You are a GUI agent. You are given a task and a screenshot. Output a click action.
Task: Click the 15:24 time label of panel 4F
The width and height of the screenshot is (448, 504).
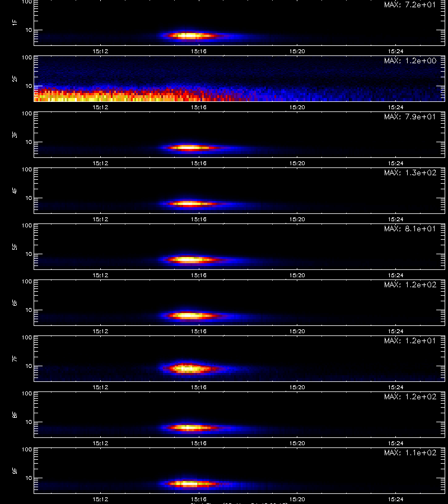pyautogui.click(x=395, y=219)
